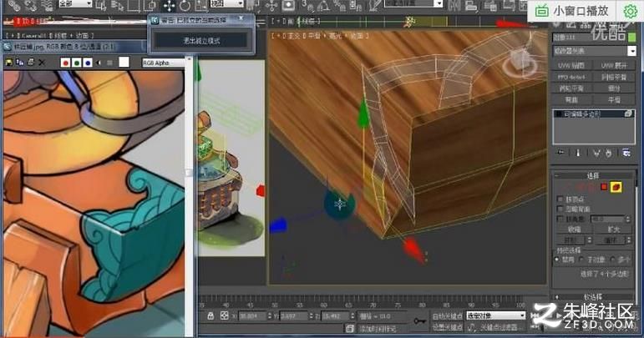Image resolution: width=644 pixels, height=338 pixels.
Task: Toggle alpha channel display icon
Action: pyautogui.click(x=99, y=63)
